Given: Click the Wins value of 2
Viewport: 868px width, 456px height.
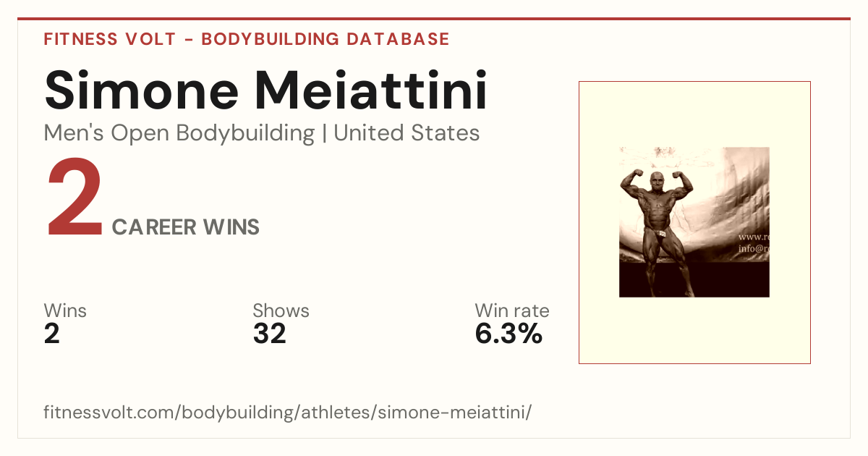Looking at the screenshot, I should click(52, 334).
